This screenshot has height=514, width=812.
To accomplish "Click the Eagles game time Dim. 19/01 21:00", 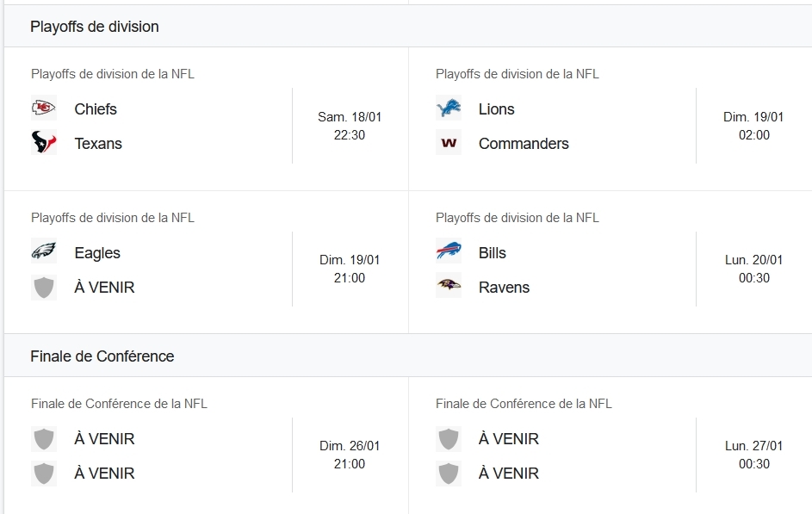I will tap(350, 269).
